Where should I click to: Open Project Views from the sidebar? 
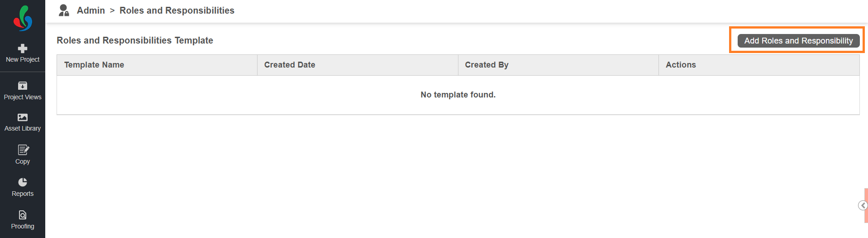pos(23,86)
